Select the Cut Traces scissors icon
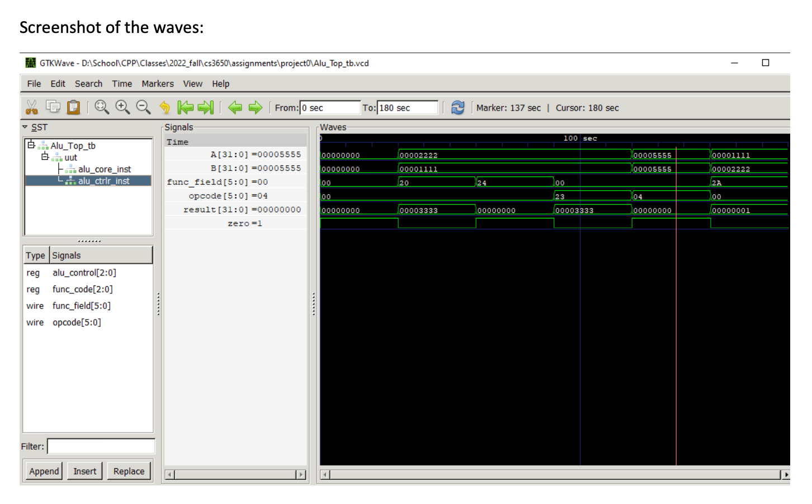Screen dimensions: 812x504 tap(32, 107)
